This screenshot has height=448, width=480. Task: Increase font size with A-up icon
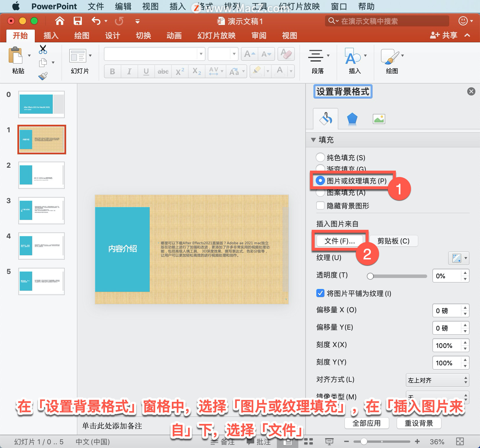[250, 54]
